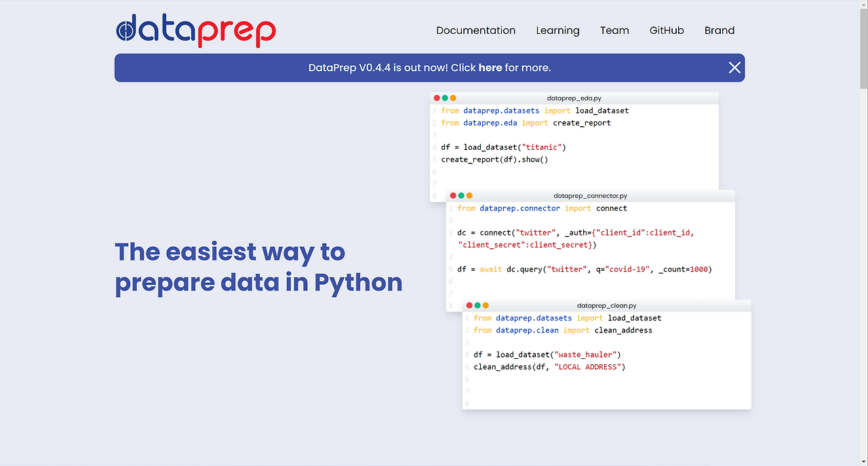The image size is (868, 466).
Task: Click green dot on dataprep_connector.py window
Action: [461, 196]
